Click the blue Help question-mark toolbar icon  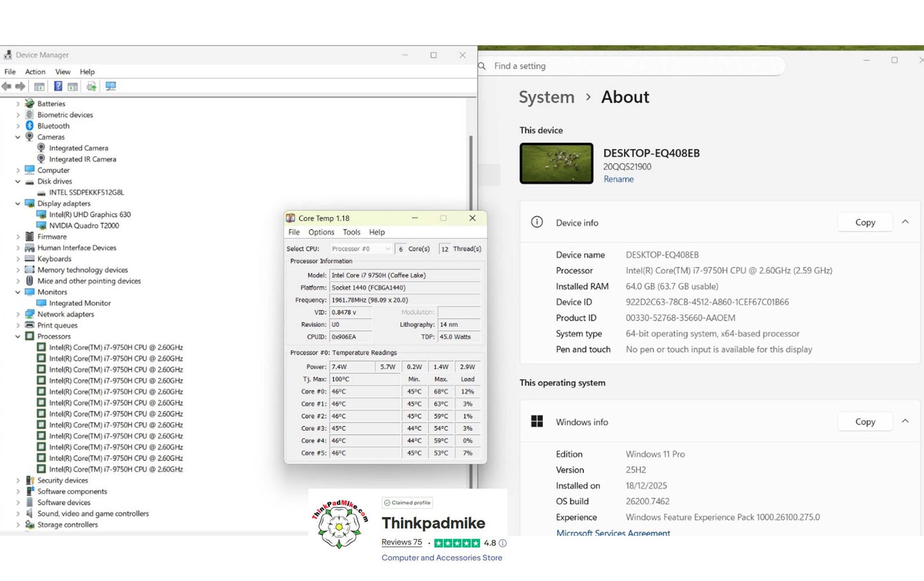tap(58, 86)
